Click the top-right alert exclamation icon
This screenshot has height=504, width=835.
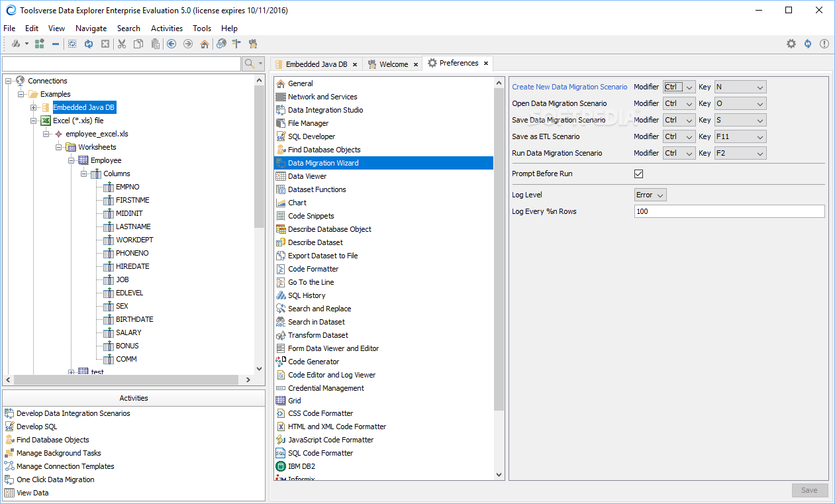pos(824,44)
